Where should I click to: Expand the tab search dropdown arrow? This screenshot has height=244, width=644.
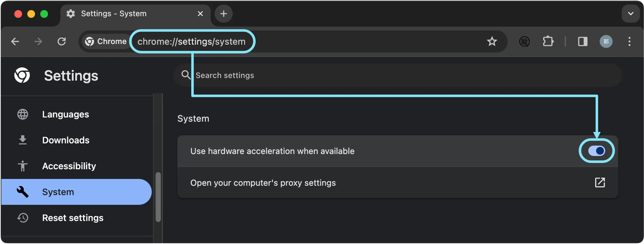tap(630, 13)
